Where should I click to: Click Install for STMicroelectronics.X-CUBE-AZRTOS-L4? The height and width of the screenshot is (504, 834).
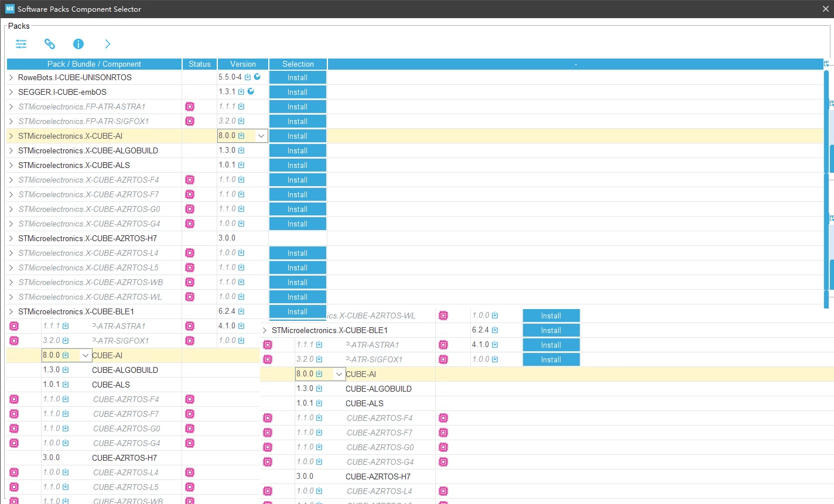point(298,253)
